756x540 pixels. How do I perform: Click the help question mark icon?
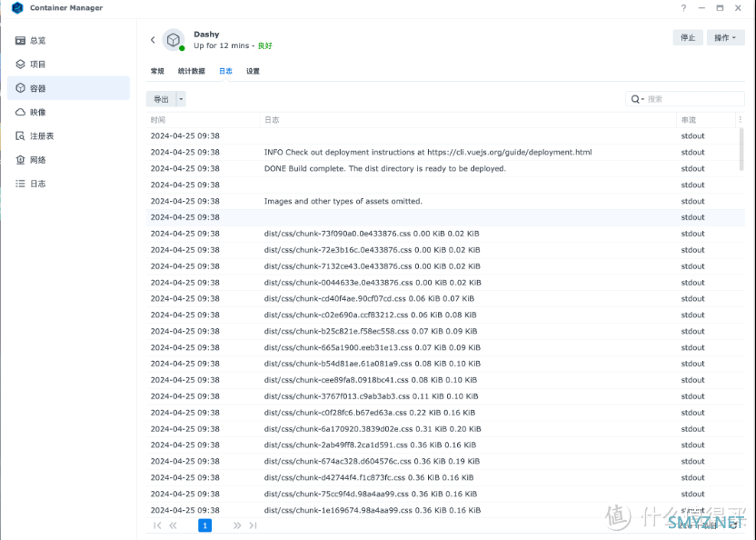point(683,8)
